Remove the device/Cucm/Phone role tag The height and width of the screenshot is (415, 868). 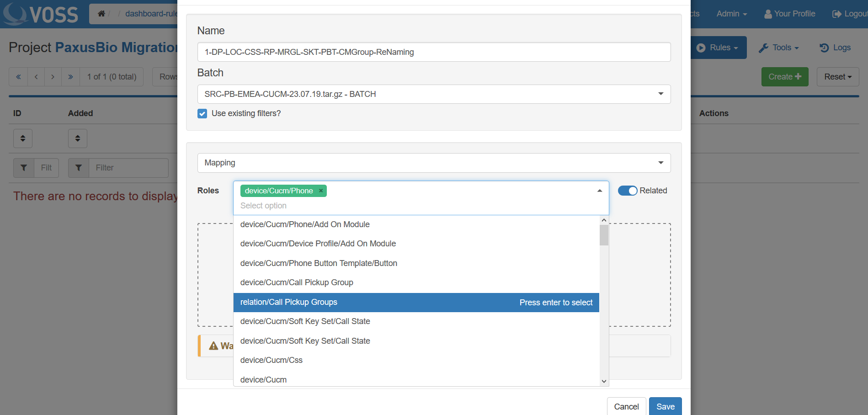coord(321,191)
